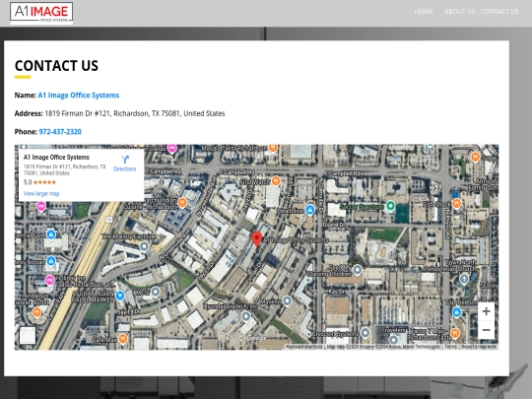Click the Hyundai Digitech Inc marker

[x=246, y=316]
